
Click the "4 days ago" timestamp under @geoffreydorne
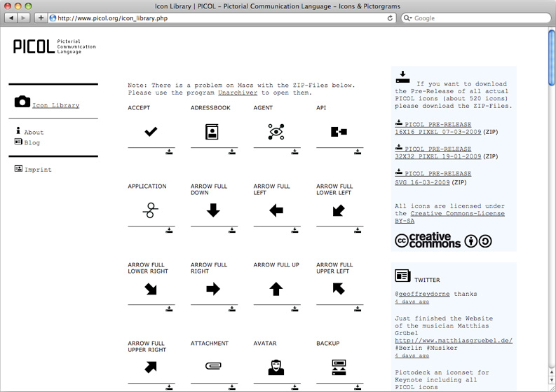click(x=412, y=302)
